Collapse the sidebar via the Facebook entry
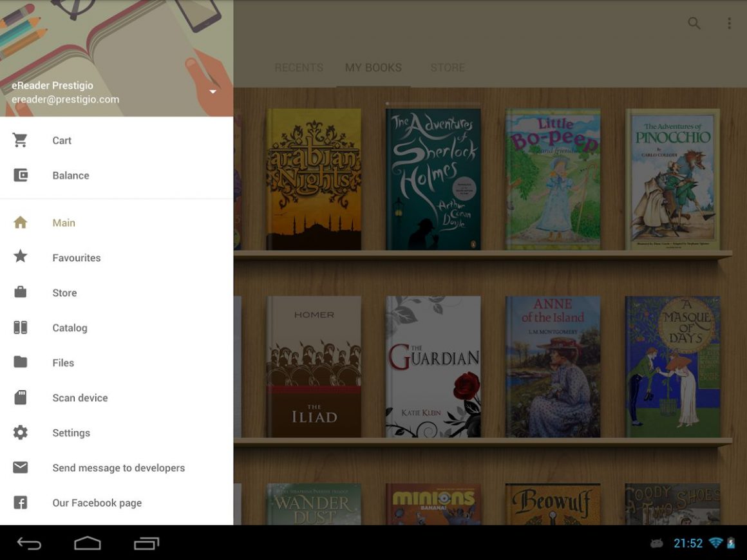 [97, 503]
